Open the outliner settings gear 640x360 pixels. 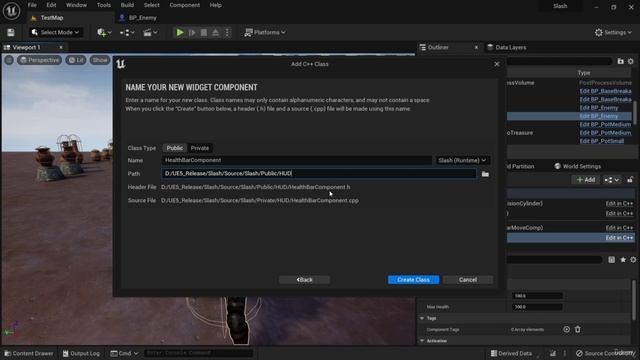click(631, 61)
